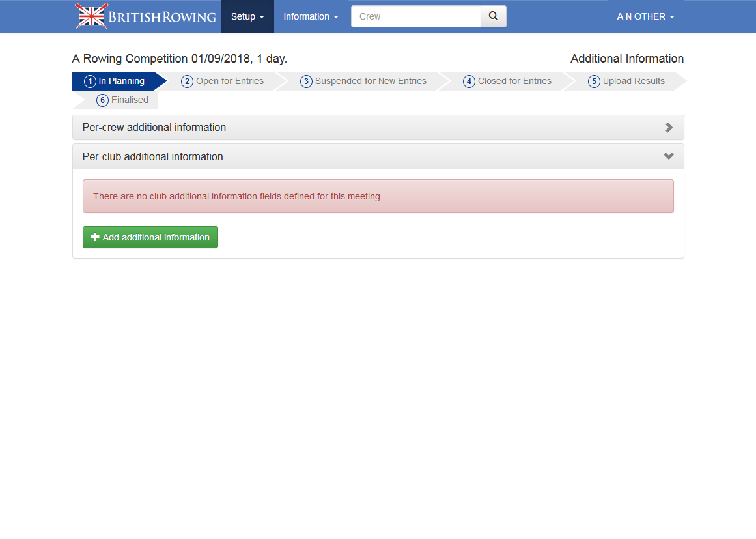Expand the Per-crew additional information chevron
This screenshot has width=756, height=539.
[669, 128]
